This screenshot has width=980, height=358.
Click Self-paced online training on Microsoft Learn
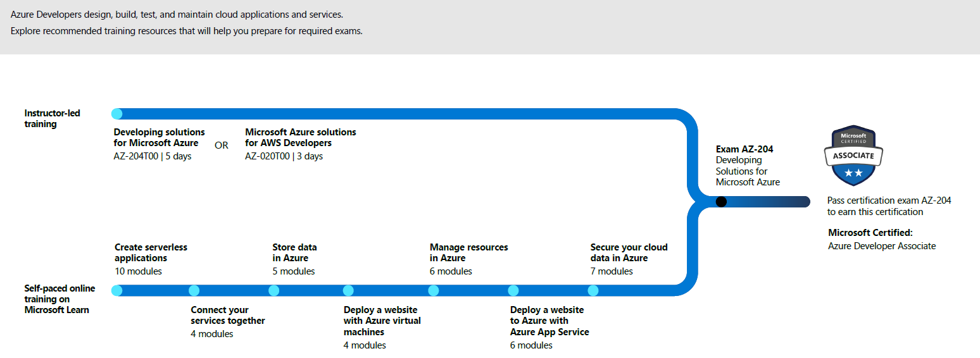[60, 299]
